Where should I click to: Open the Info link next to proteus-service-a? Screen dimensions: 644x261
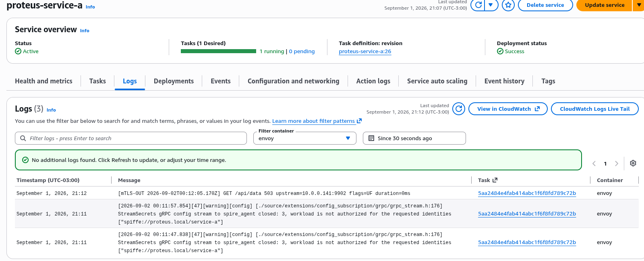[x=90, y=7]
